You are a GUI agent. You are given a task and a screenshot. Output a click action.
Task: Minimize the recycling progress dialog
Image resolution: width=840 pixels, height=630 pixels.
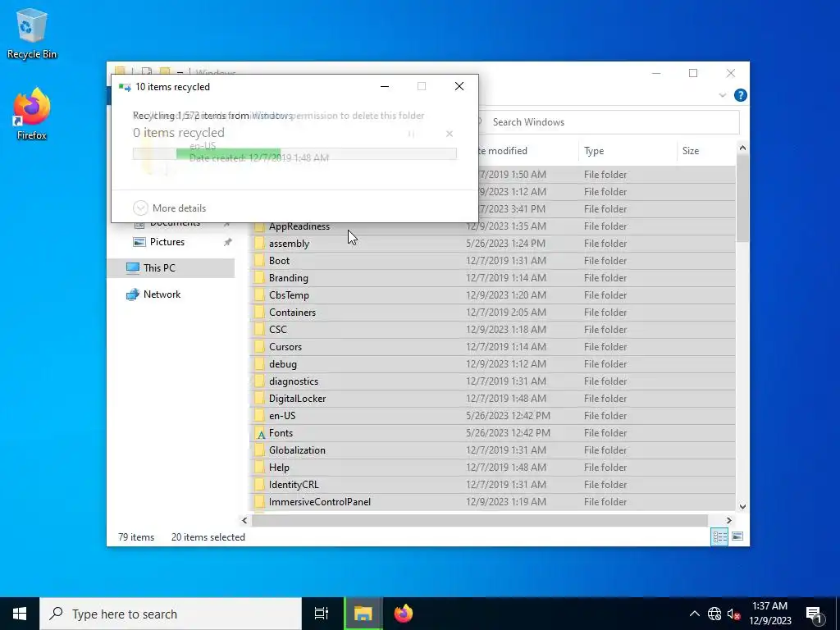[x=385, y=86]
